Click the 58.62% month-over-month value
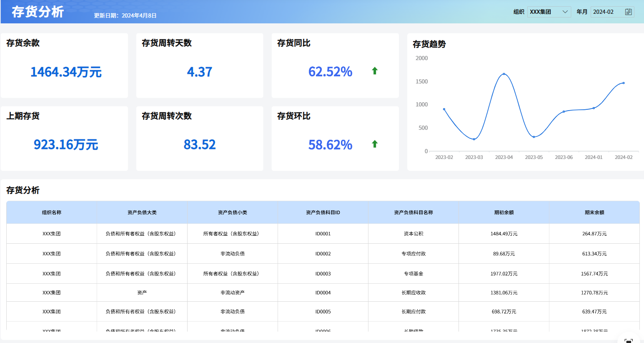 (x=330, y=145)
